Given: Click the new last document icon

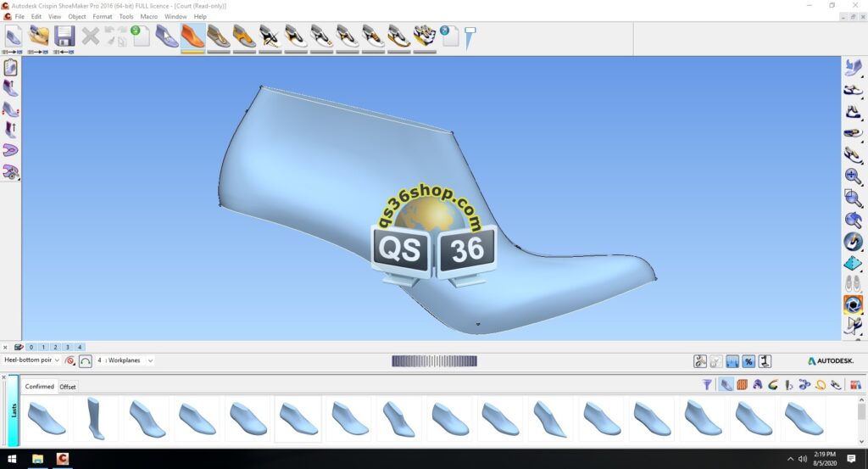Looking at the screenshot, I should coord(13,37).
